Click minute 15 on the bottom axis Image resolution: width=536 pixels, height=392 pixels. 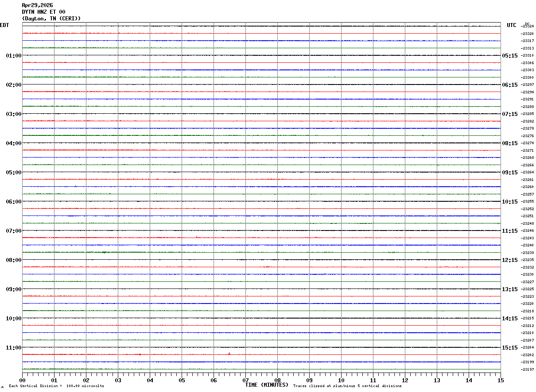coord(501,380)
